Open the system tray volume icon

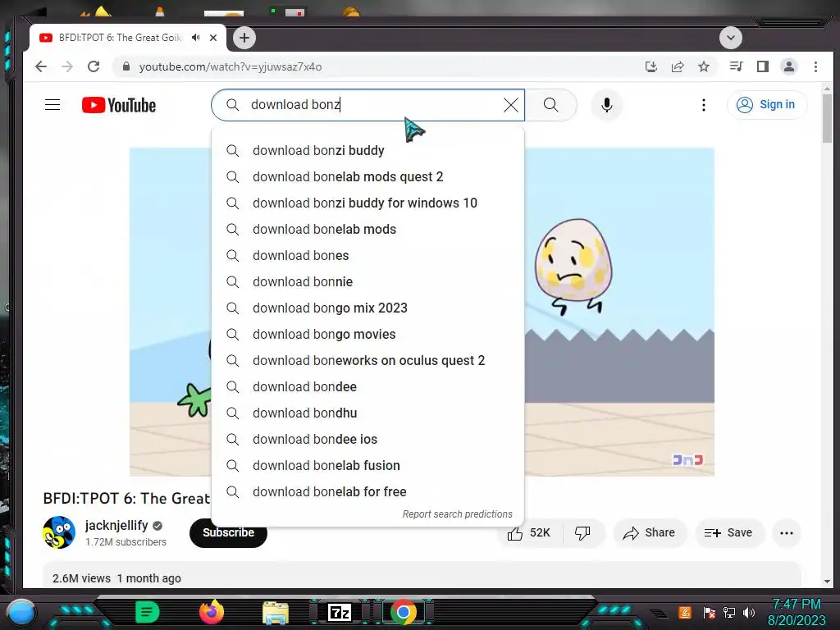click(x=748, y=612)
